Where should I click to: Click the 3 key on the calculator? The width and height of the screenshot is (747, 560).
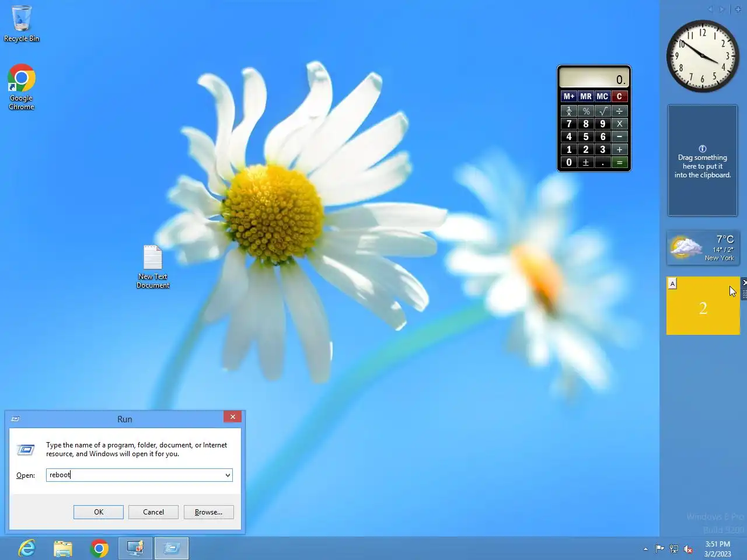(602, 149)
